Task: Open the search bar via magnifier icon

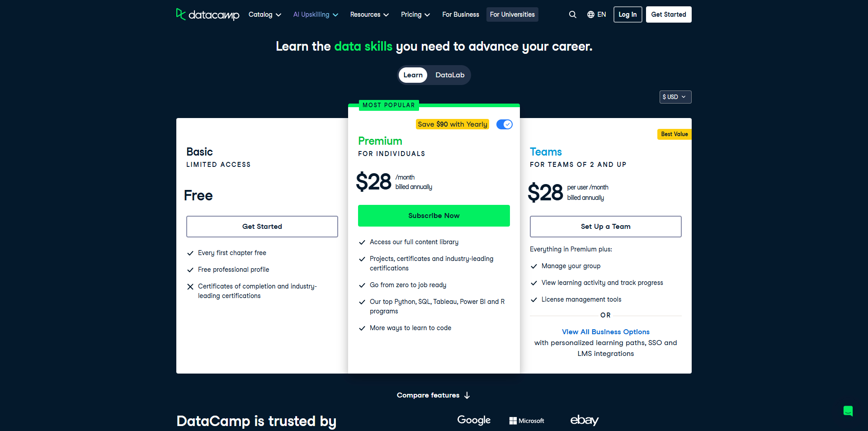Action: [572, 14]
